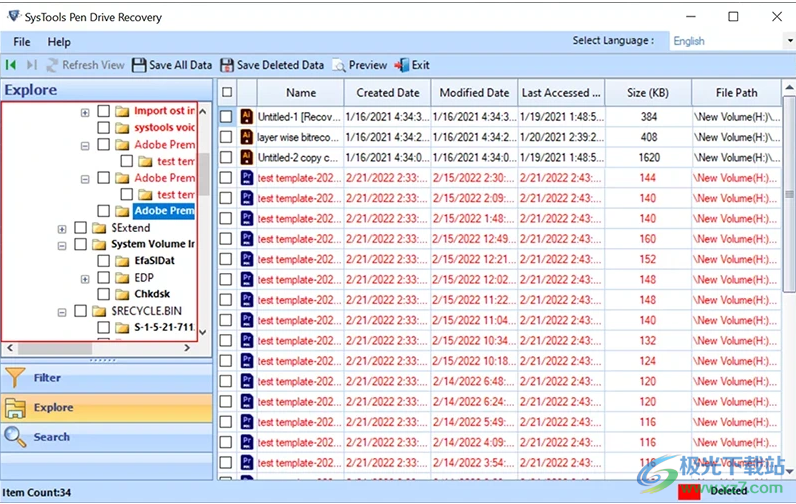Click the SysTools app logo in title bar

coord(14,16)
